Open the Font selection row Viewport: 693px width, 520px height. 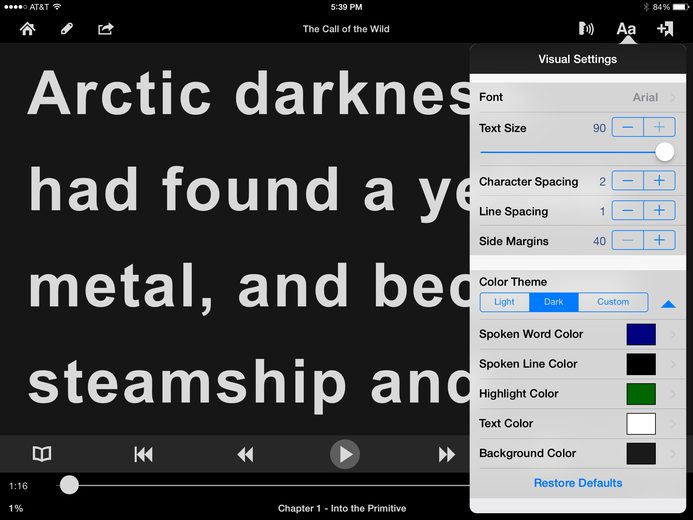pos(578,97)
